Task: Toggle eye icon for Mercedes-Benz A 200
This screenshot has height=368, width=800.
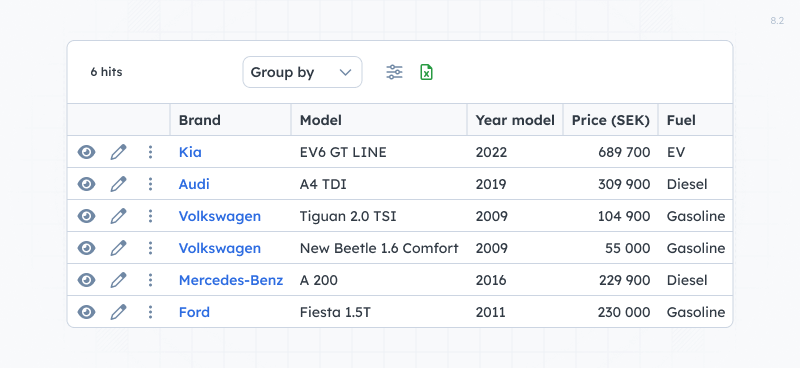Action: [x=86, y=280]
